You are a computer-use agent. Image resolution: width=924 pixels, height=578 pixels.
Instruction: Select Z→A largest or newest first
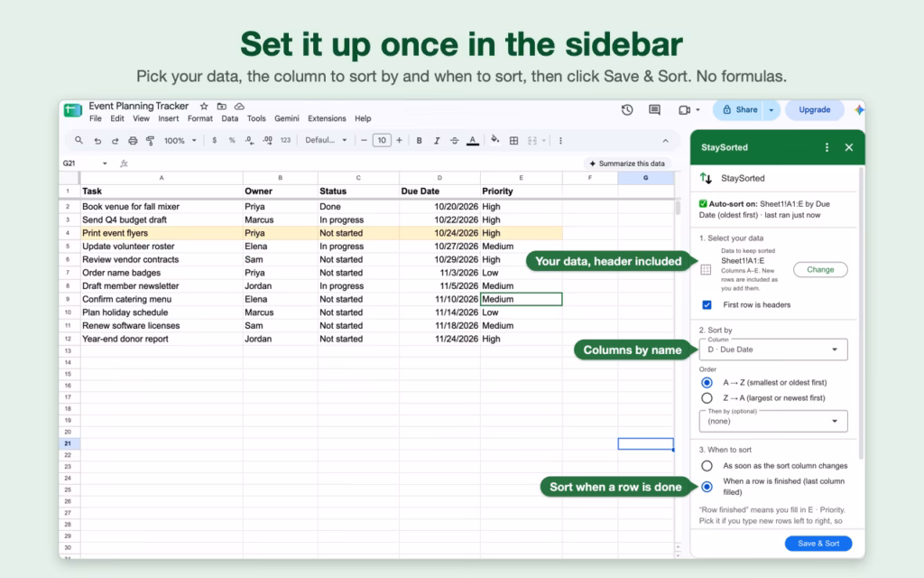pos(707,398)
